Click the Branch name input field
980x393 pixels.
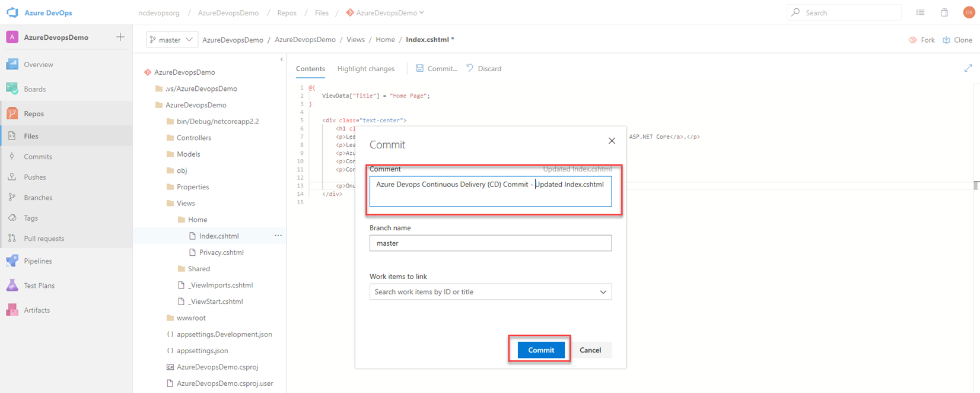[491, 243]
